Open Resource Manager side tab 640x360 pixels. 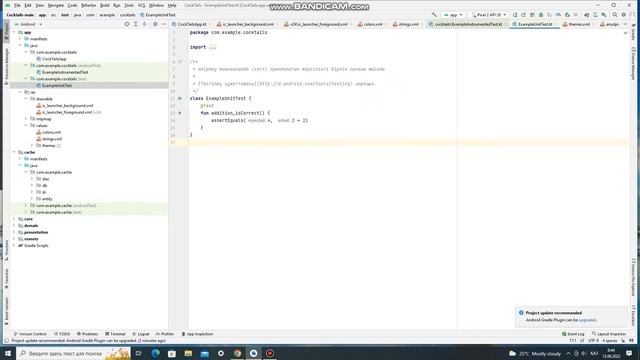(x=6, y=67)
